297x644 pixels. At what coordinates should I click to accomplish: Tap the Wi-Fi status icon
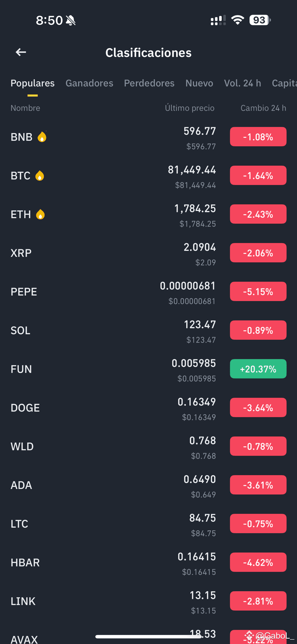click(x=237, y=20)
